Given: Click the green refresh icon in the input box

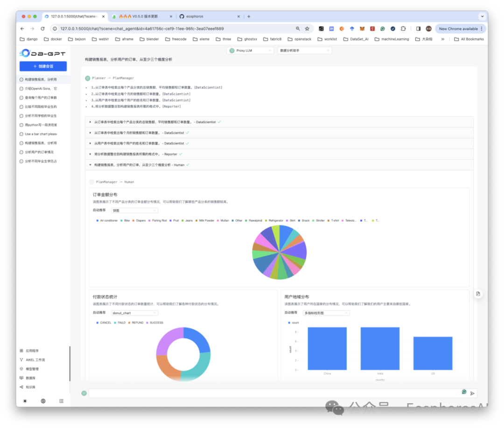Looking at the screenshot, I should 464,392.
